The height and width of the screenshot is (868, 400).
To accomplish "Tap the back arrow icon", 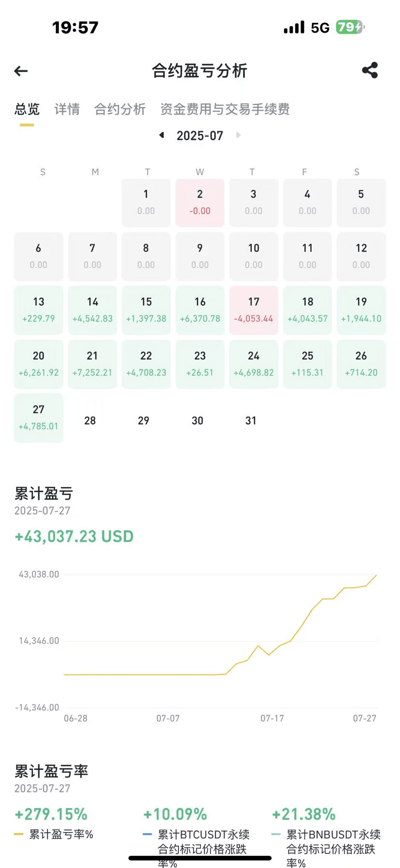I will 21,72.
